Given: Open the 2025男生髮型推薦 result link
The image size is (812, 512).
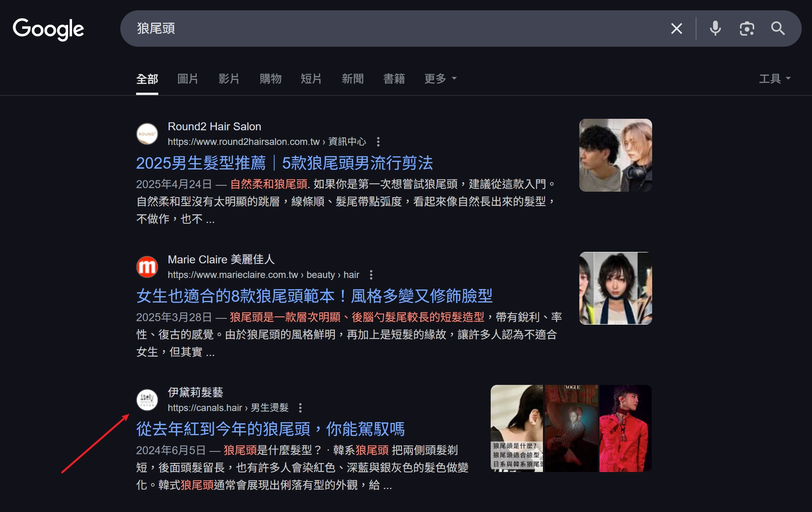Looking at the screenshot, I should pyautogui.click(x=285, y=163).
